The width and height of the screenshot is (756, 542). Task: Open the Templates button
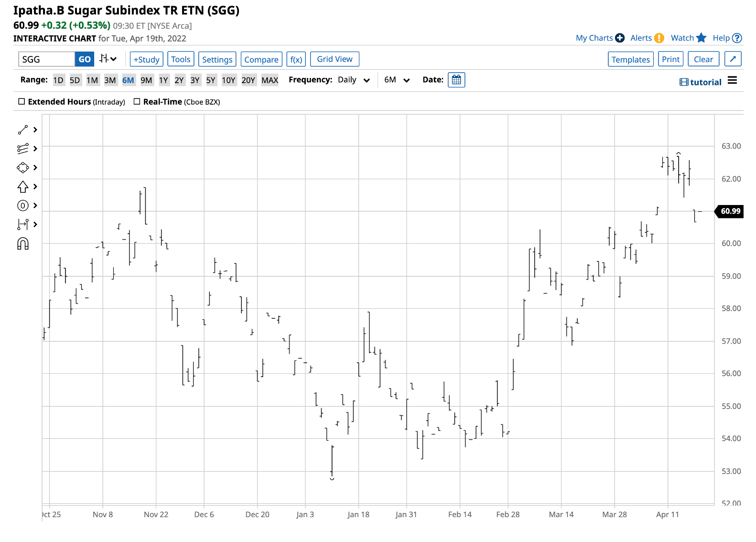point(631,59)
